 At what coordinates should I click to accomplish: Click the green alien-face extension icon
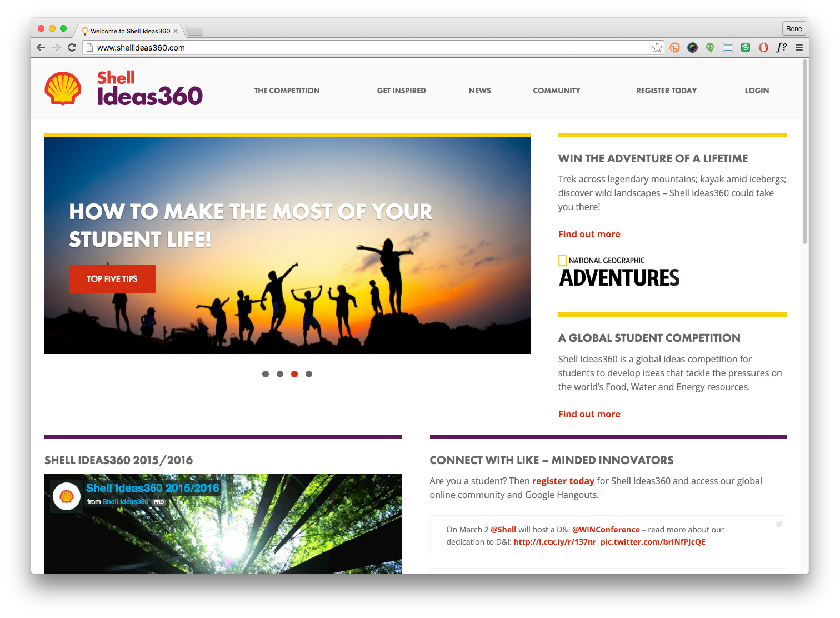point(710,48)
